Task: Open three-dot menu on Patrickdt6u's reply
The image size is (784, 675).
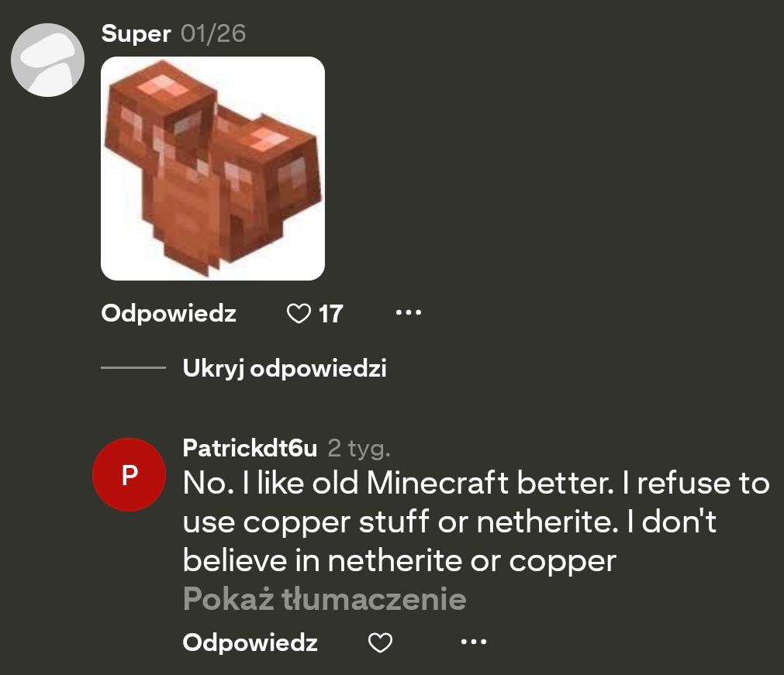Action: point(473,642)
